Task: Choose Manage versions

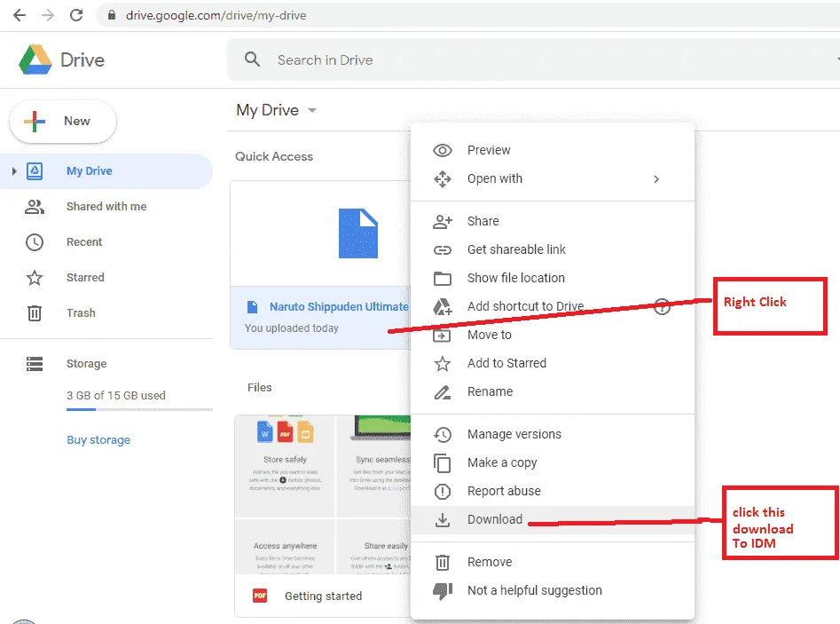Action: 553,434
